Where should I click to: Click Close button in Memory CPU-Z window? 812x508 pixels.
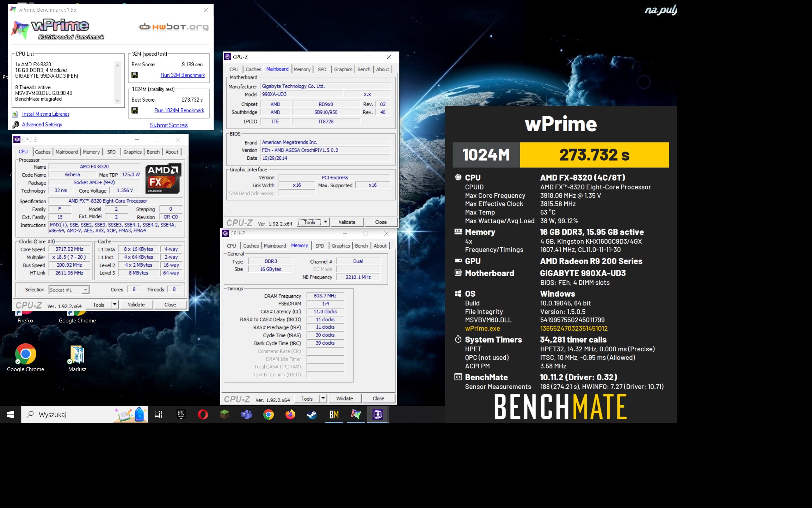pyautogui.click(x=379, y=398)
